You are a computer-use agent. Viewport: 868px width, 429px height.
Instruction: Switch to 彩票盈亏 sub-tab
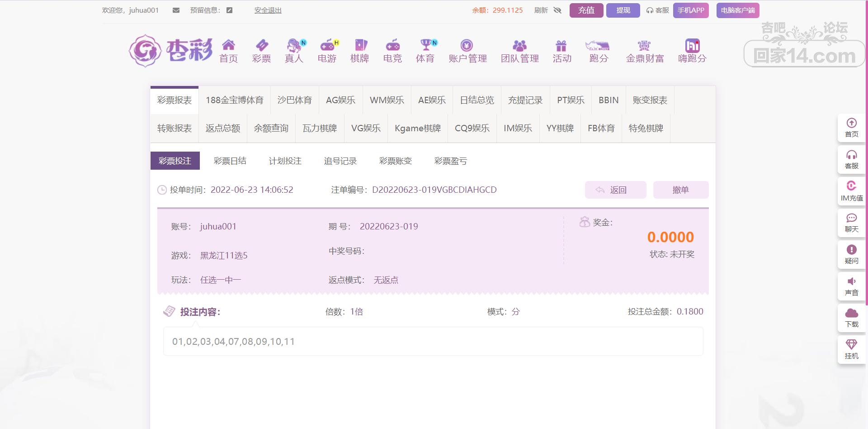pyautogui.click(x=450, y=161)
